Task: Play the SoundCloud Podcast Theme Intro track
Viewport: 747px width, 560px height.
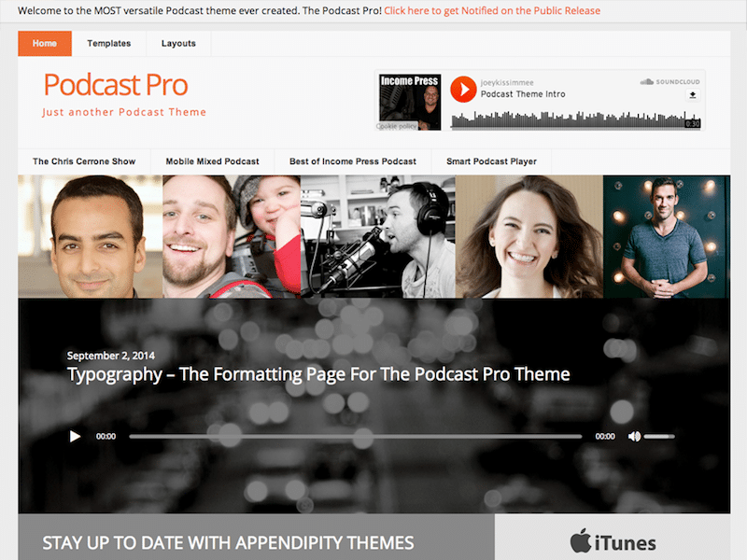Action: (463, 90)
